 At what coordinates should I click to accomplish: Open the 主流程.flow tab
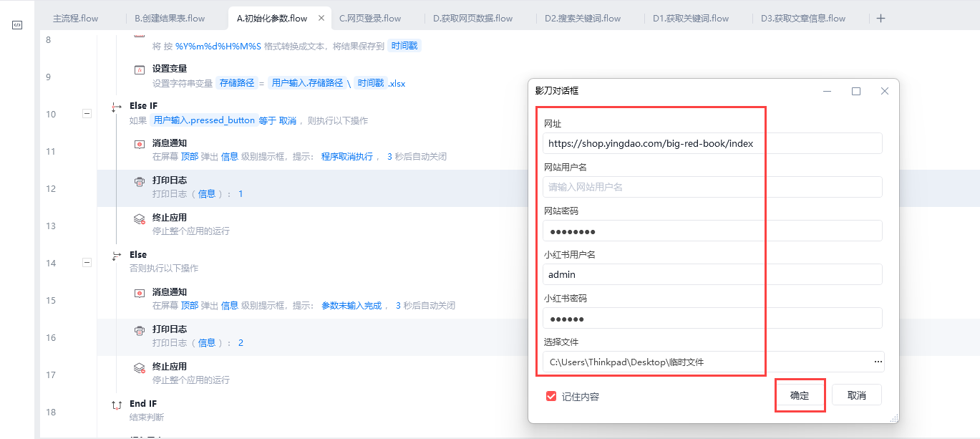pyautogui.click(x=76, y=18)
